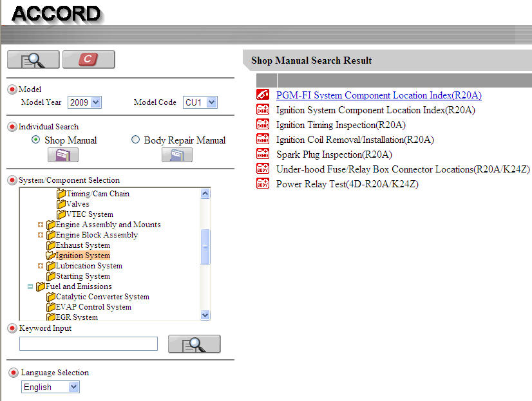The height and width of the screenshot is (401, 532).
Task: Click the keyword search magnifier button
Action: pos(194,344)
